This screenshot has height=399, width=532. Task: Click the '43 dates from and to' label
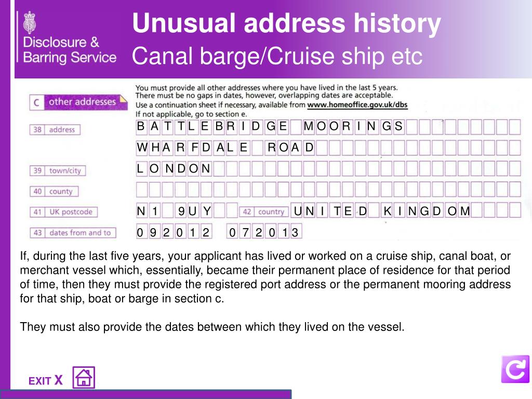[x=73, y=233]
